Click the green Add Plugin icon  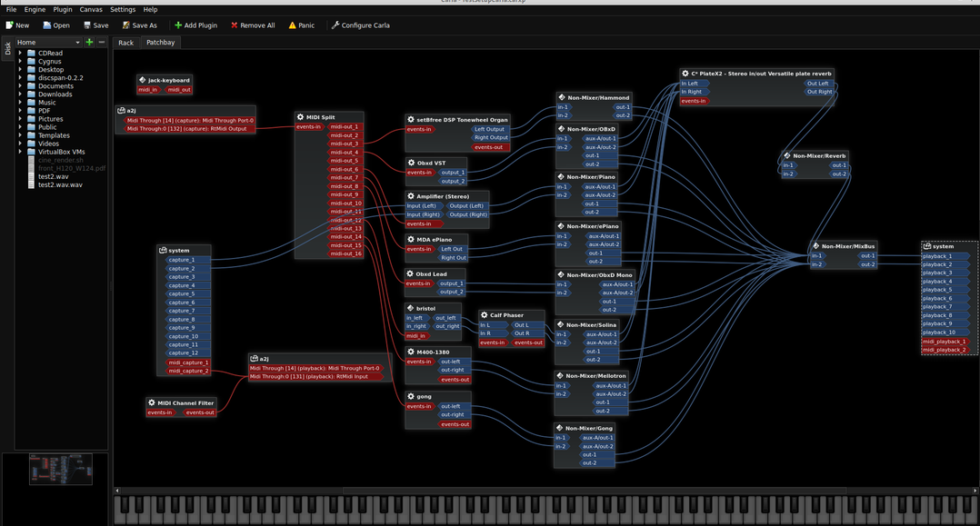tap(178, 25)
